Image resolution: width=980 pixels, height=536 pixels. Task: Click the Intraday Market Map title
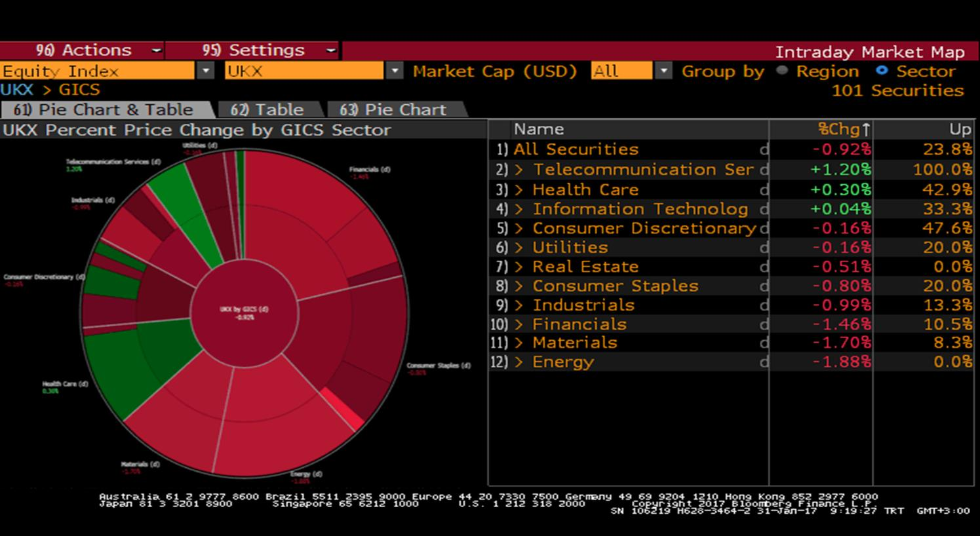click(870, 52)
